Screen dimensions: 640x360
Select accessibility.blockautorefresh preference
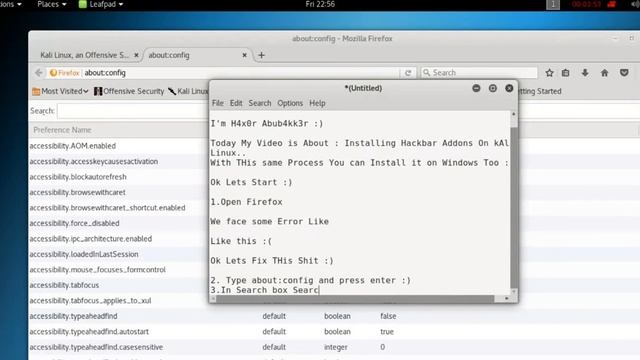pyautogui.click(x=78, y=177)
